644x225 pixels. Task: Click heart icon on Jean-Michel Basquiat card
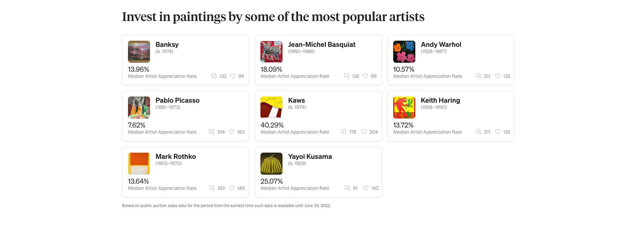[x=365, y=76]
